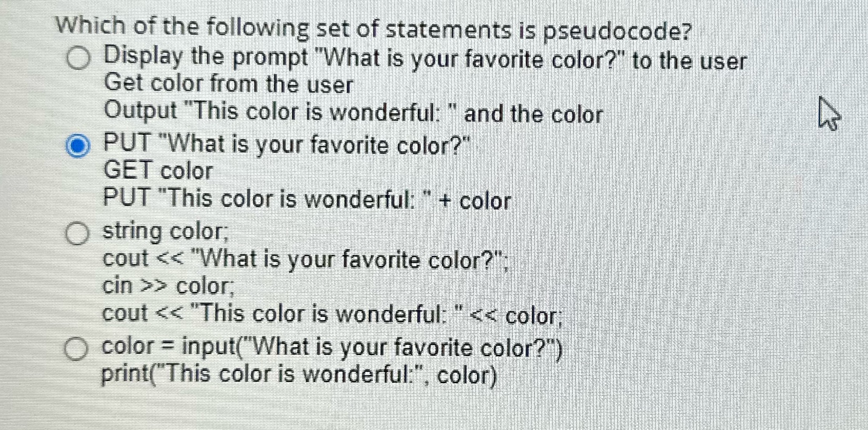Click the line reading GET color

[157, 171]
